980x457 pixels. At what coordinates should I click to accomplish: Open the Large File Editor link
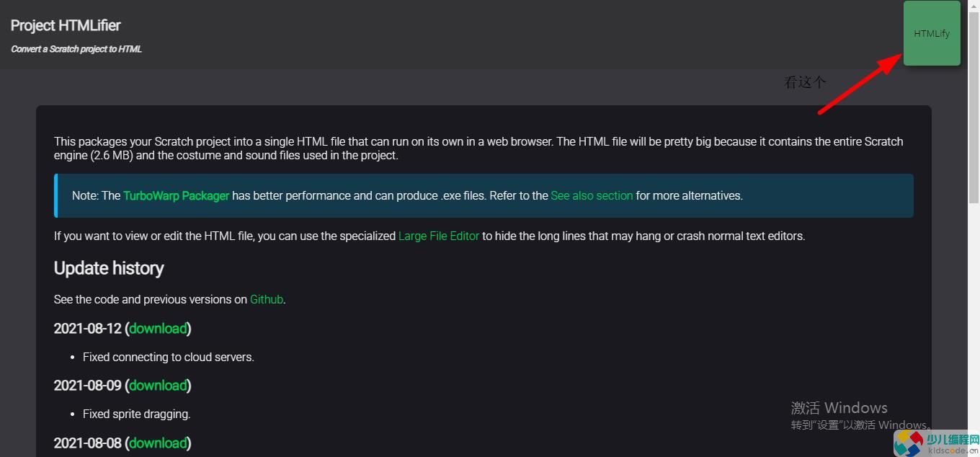pos(439,236)
